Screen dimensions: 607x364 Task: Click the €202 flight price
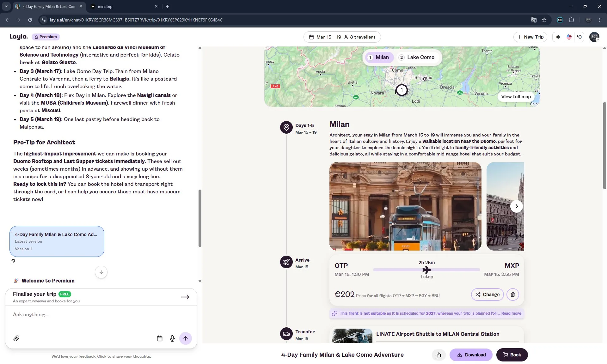click(x=344, y=294)
